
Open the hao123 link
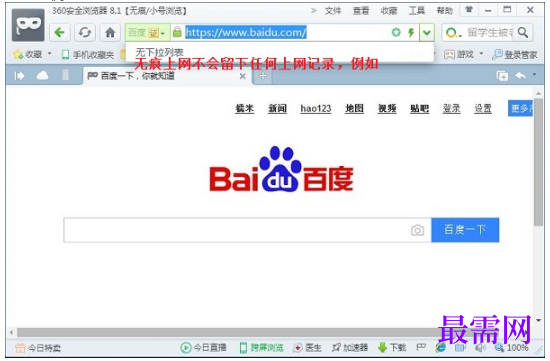(316, 108)
